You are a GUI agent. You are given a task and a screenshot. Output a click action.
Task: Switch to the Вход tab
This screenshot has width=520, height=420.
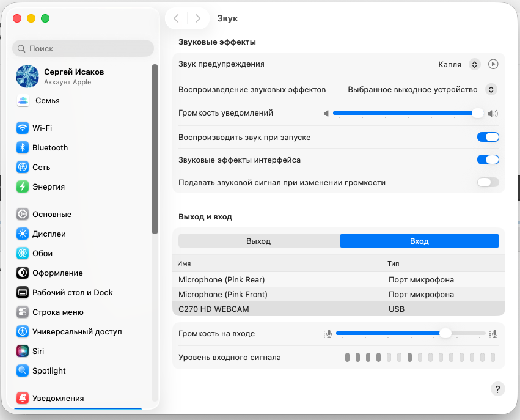pos(420,241)
